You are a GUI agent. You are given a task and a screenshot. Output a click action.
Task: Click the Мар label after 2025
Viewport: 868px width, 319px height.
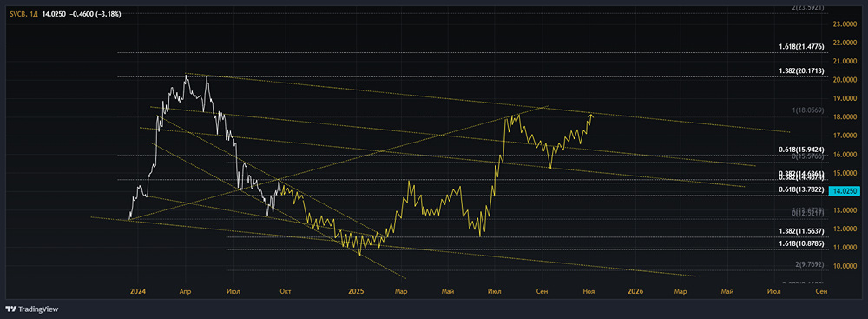coord(401,290)
